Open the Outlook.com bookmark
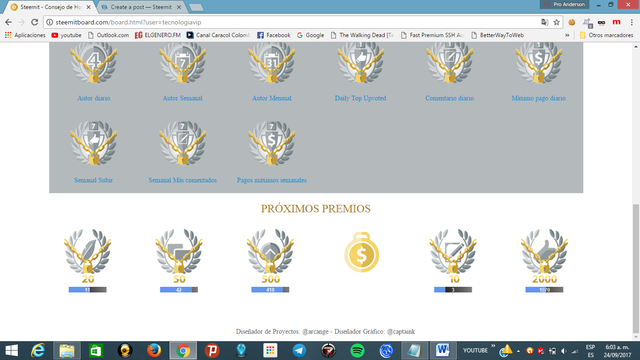The width and height of the screenshot is (640, 360). coord(109,35)
